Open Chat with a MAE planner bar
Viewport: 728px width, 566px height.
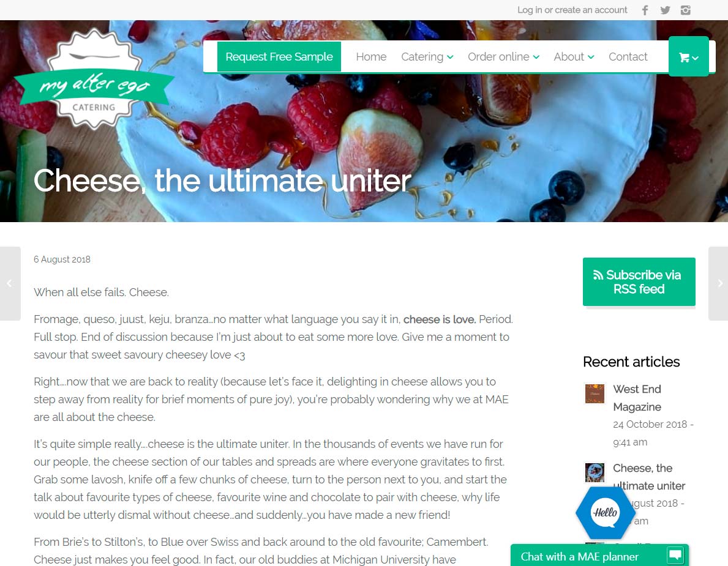(599, 556)
